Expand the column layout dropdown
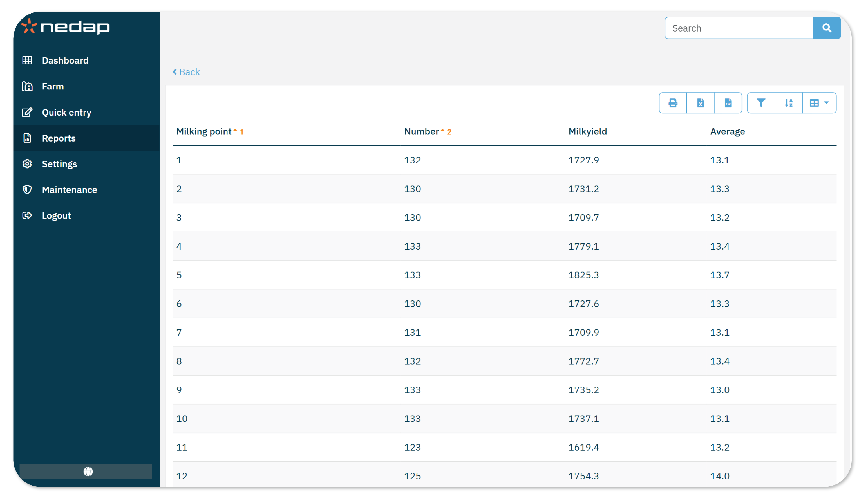This screenshot has width=868, height=503. [819, 103]
